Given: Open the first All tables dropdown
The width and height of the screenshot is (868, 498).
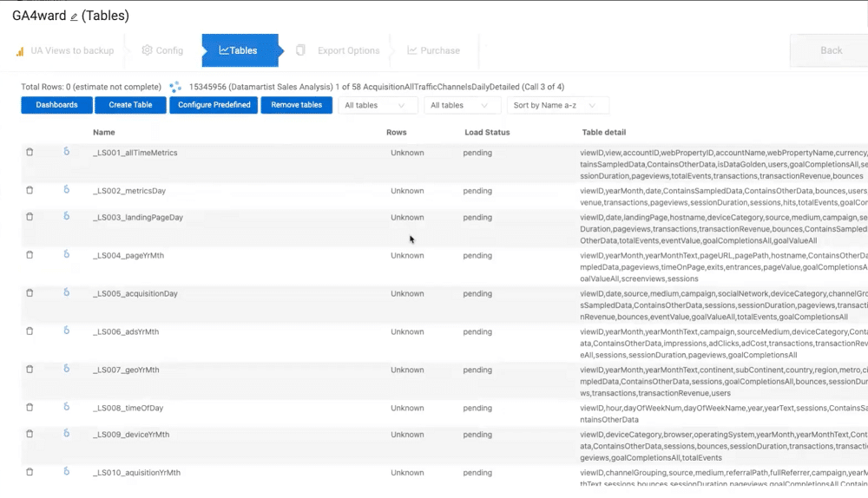Looking at the screenshot, I should click(x=375, y=105).
